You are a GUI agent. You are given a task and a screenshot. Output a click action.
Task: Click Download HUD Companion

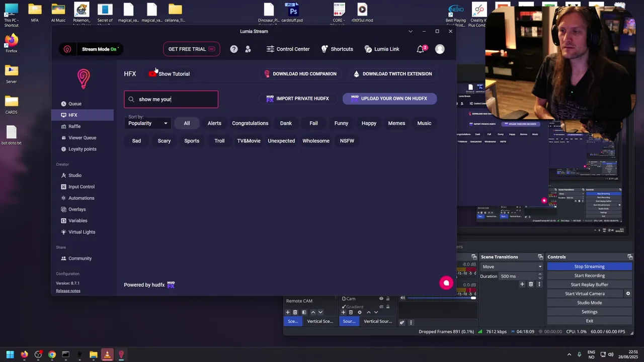pos(300,74)
